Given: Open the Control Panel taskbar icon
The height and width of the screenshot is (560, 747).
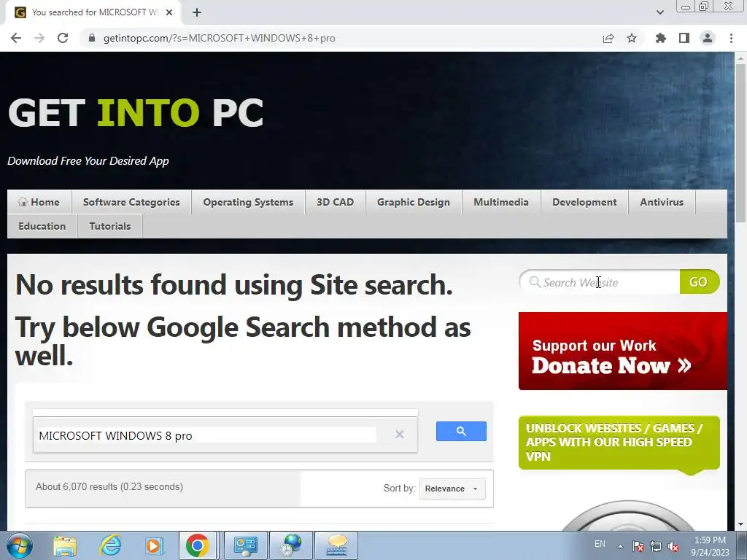Looking at the screenshot, I should point(245,545).
